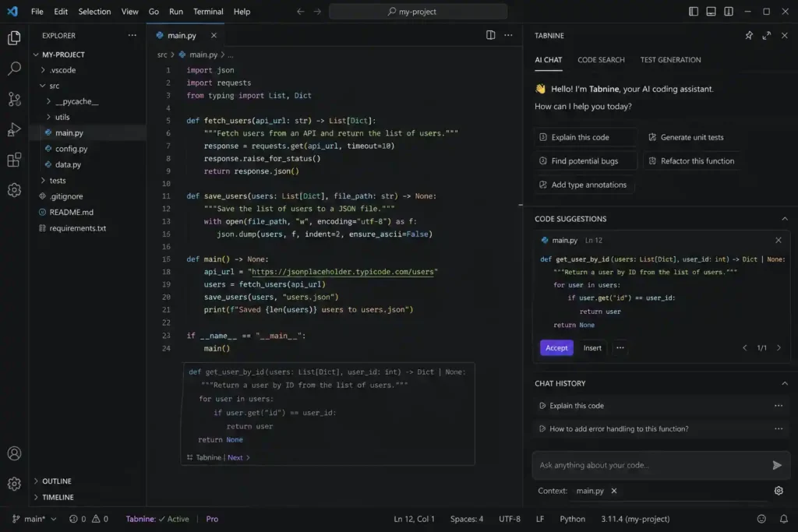The width and height of the screenshot is (798, 532).
Task: Split the editor right
Action: (x=491, y=35)
